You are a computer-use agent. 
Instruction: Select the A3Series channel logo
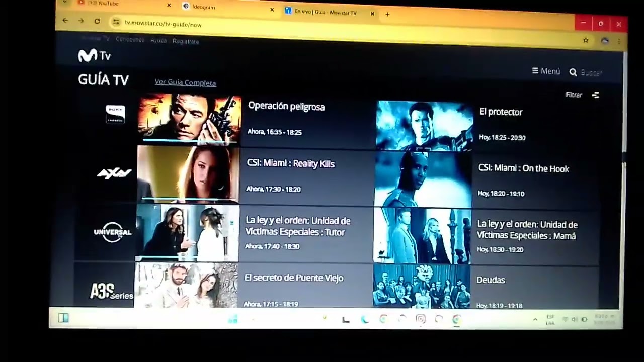(x=111, y=291)
